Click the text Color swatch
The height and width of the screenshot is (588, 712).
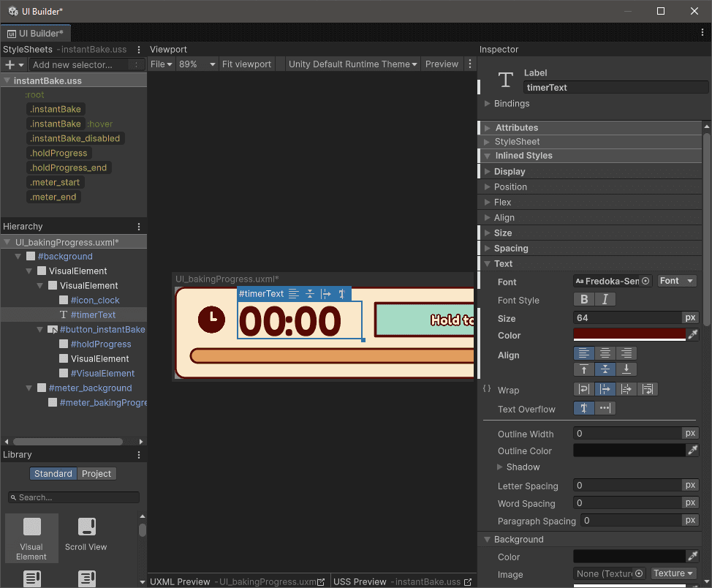[x=629, y=334]
